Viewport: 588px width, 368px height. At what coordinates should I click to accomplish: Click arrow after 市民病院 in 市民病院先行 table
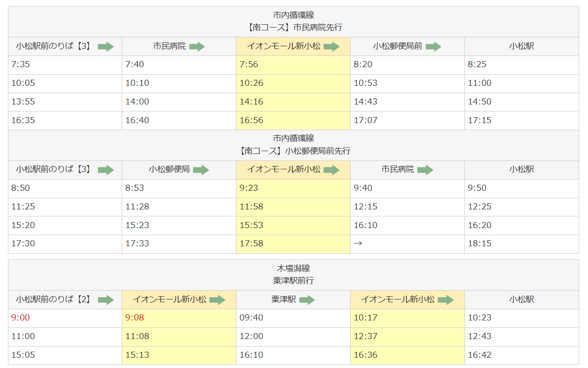(197, 47)
